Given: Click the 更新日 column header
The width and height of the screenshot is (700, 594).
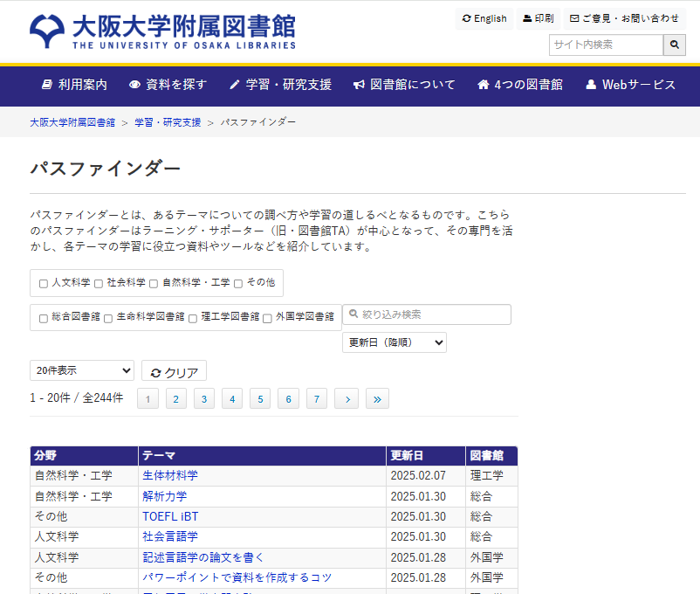Looking at the screenshot, I should [x=426, y=455].
